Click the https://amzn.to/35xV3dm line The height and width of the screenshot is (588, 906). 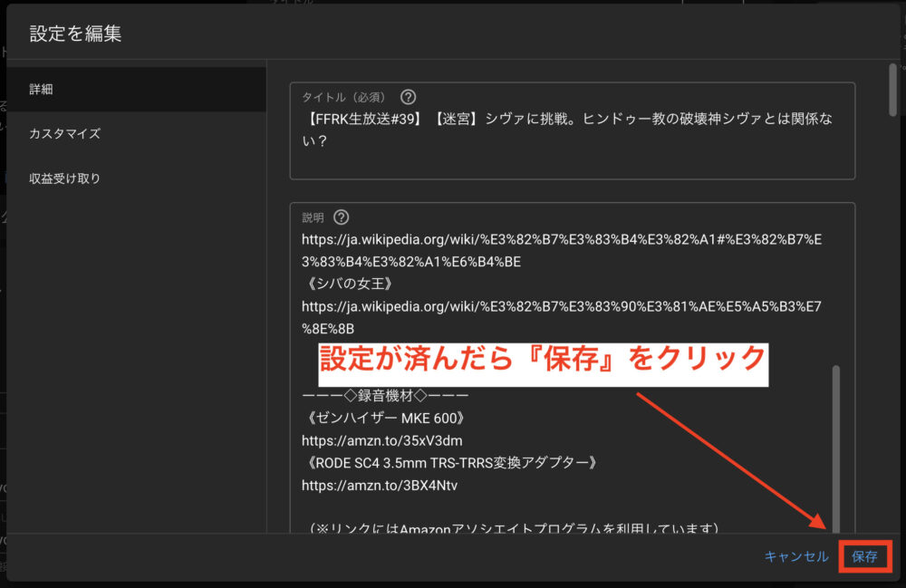(x=382, y=440)
